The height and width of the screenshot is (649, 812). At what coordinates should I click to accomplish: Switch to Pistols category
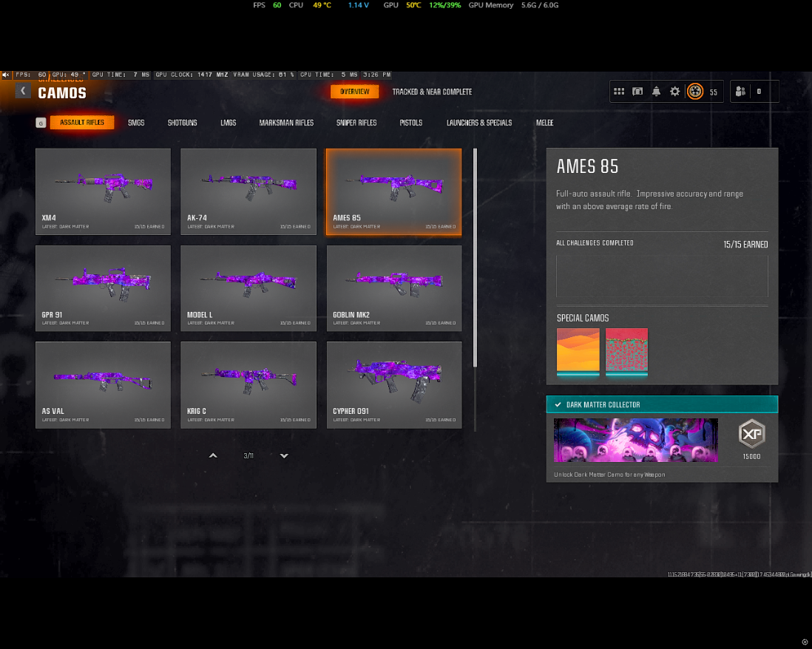click(x=411, y=123)
